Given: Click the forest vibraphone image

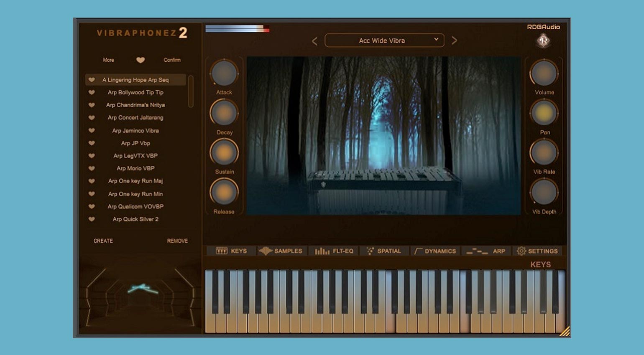Looking at the screenshot, I should [383, 136].
